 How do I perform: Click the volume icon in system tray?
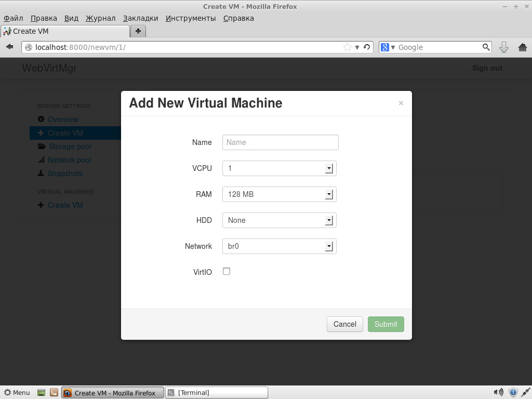[x=498, y=393]
